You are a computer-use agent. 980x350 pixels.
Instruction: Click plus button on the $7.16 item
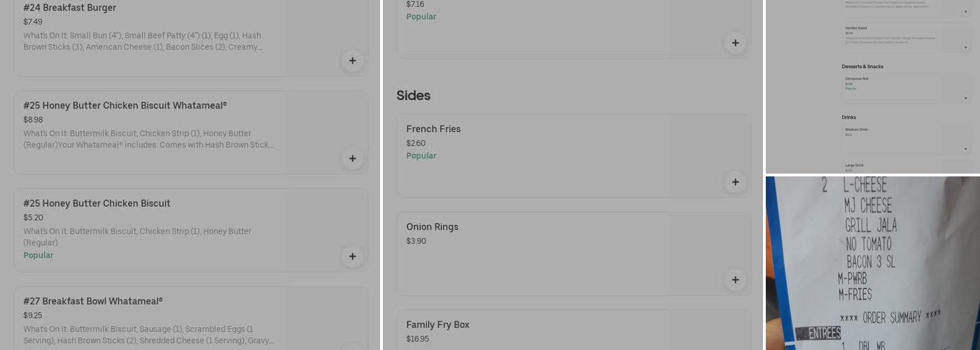[x=735, y=43]
